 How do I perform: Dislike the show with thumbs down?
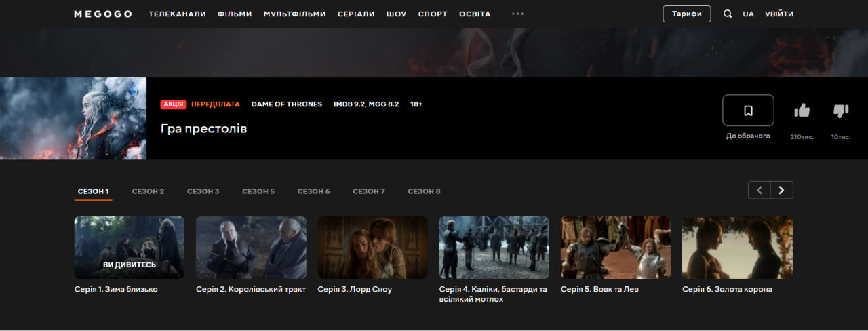pos(840,111)
